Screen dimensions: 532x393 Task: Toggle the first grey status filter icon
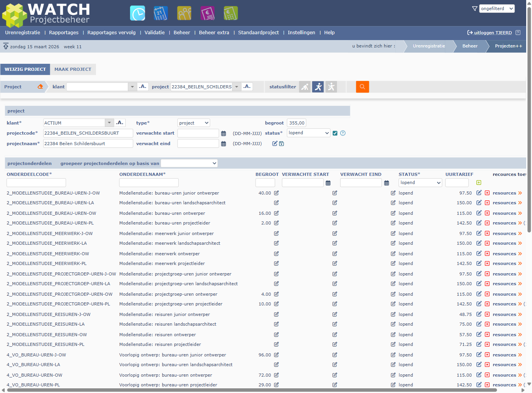305,87
